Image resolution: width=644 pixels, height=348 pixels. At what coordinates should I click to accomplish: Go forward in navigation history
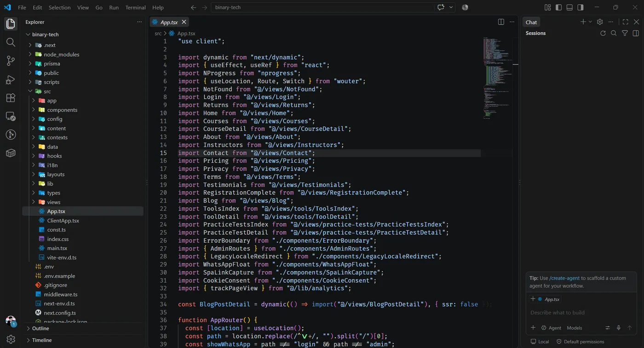pyautogui.click(x=204, y=7)
